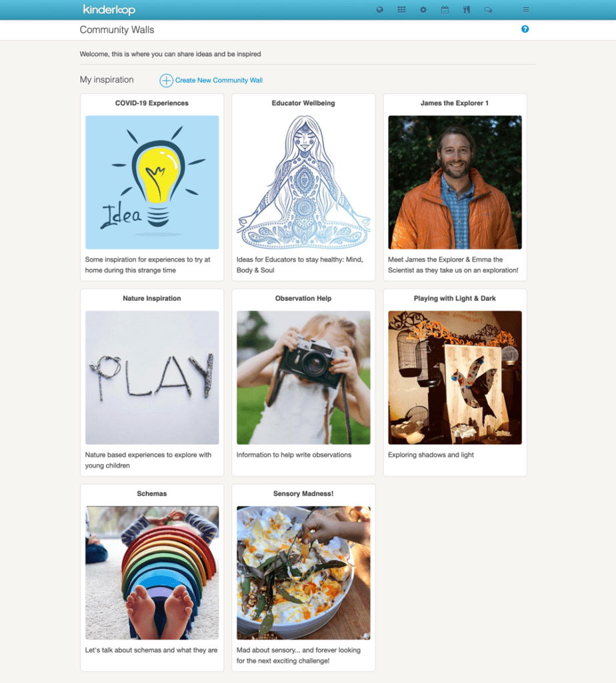Open the calendar icon in header

tap(445, 9)
